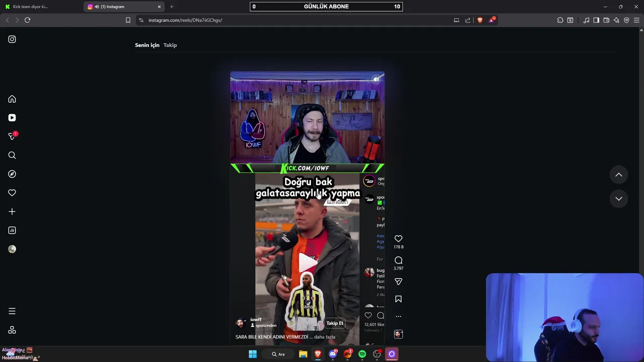This screenshot has height=362, width=644.
Task: Reload the page
Action: (27, 20)
